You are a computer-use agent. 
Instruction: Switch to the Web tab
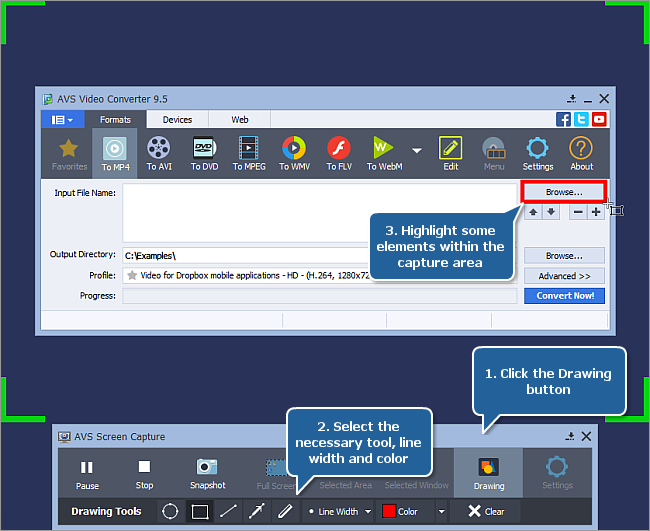click(240, 120)
